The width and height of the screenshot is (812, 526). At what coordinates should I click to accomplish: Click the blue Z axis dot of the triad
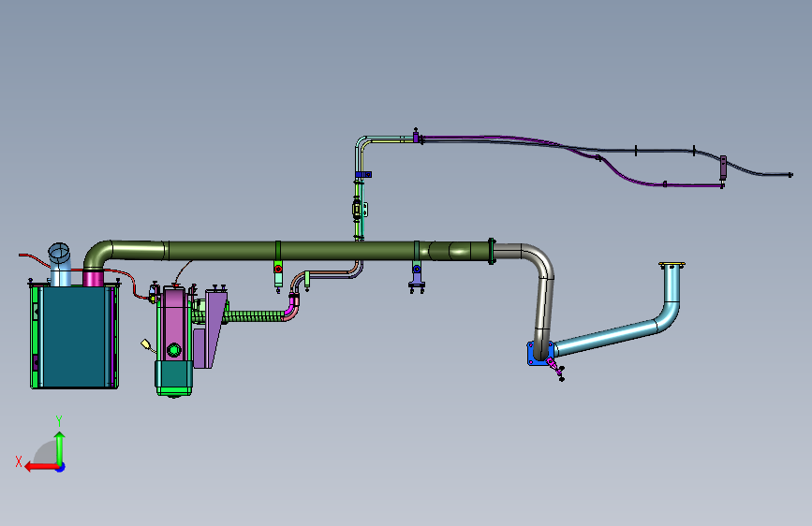tap(61, 467)
